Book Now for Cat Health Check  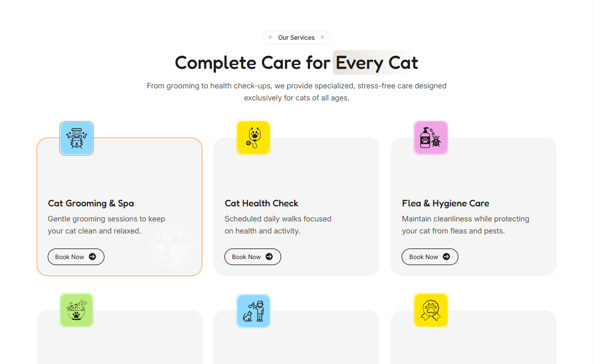(x=253, y=257)
